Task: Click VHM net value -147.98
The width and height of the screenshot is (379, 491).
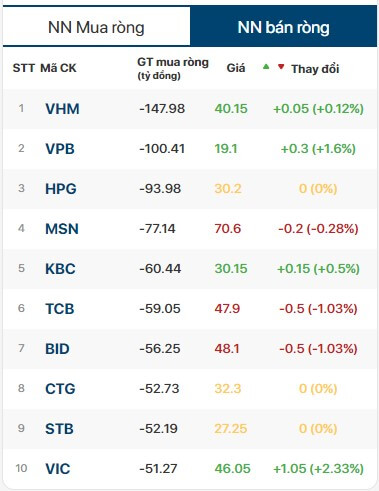Action: point(162,109)
